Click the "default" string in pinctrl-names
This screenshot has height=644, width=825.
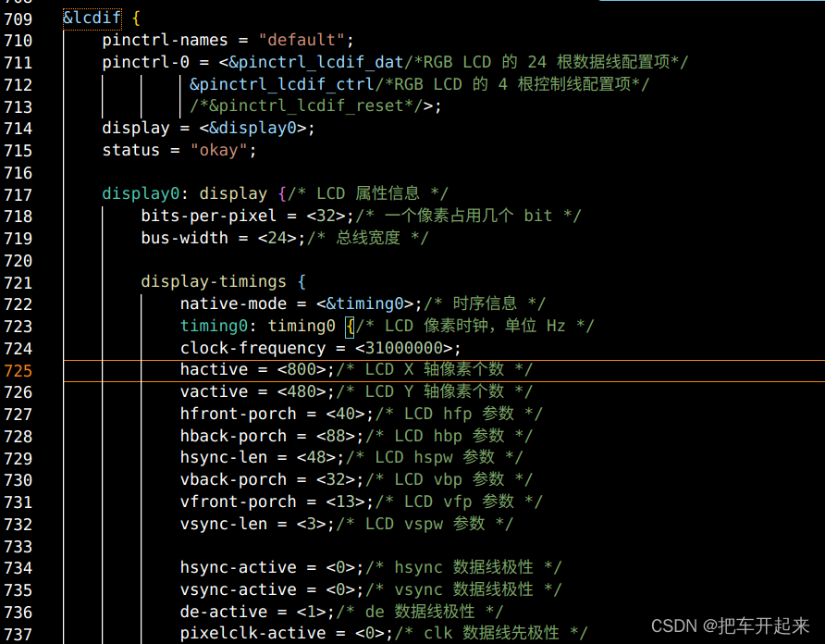tap(301, 39)
